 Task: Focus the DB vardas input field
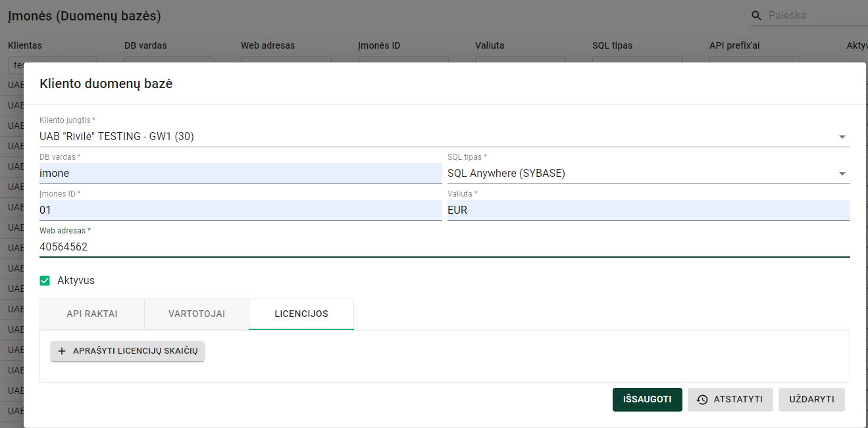(240, 174)
